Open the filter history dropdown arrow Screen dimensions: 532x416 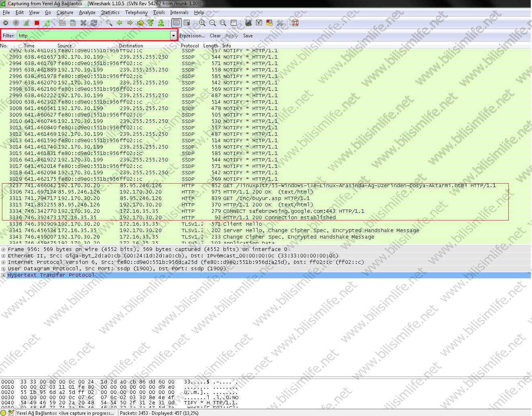pos(173,36)
